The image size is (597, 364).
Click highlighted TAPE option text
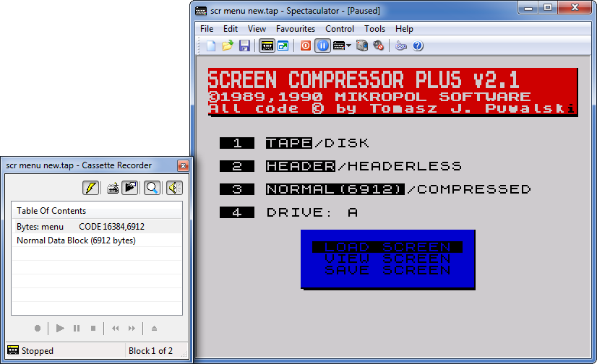point(289,143)
